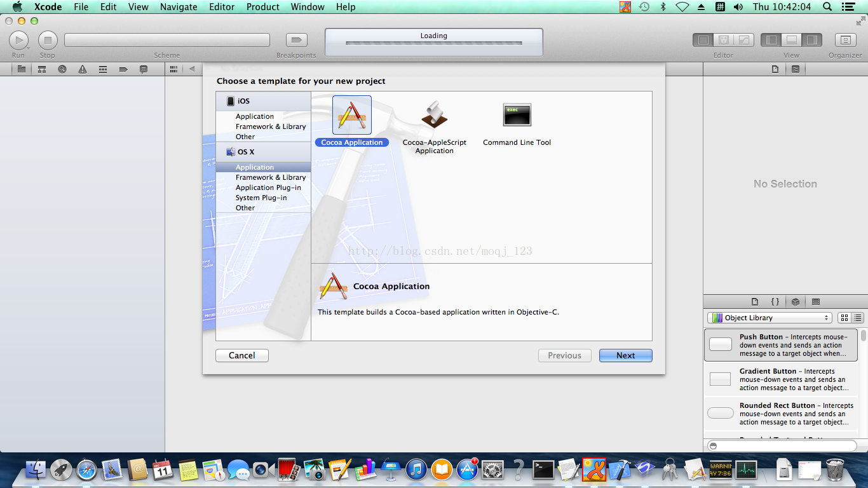Show the File inspector tab icon
Viewport: 868px width, 488px height.
pos(775,69)
